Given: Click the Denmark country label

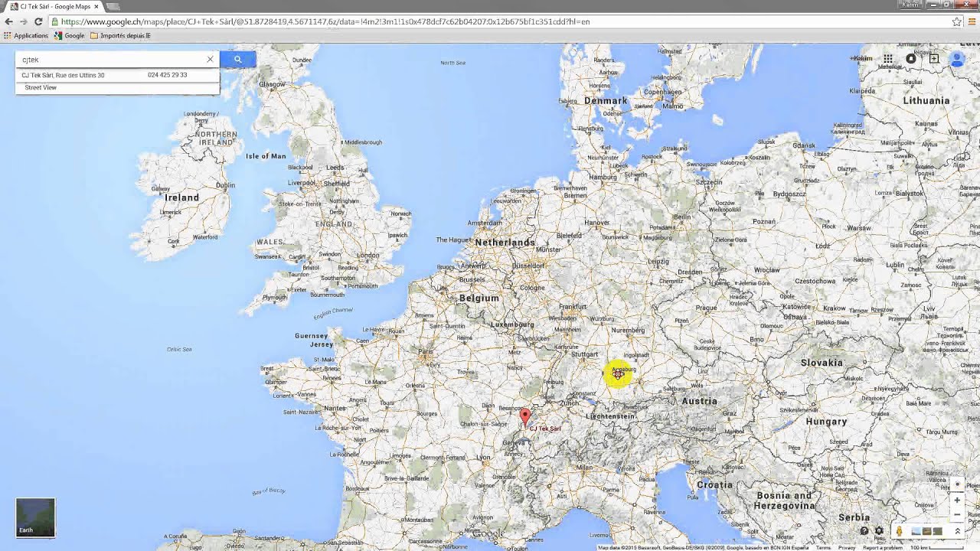Looking at the screenshot, I should tap(606, 100).
